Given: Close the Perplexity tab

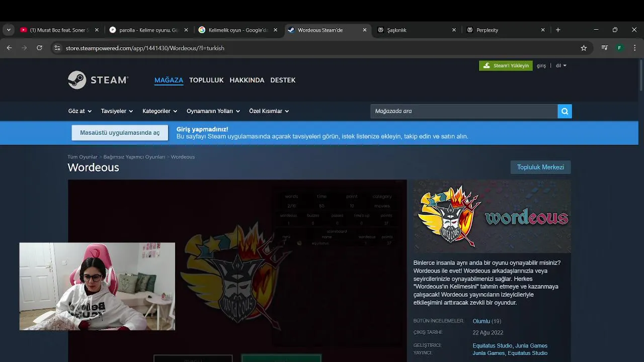Looking at the screenshot, I should 543,30.
